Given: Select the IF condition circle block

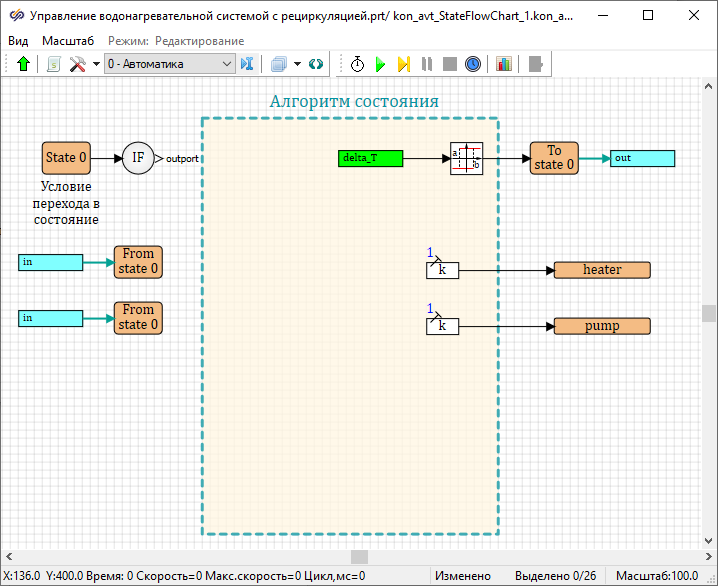Looking at the screenshot, I should (x=138, y=158).
